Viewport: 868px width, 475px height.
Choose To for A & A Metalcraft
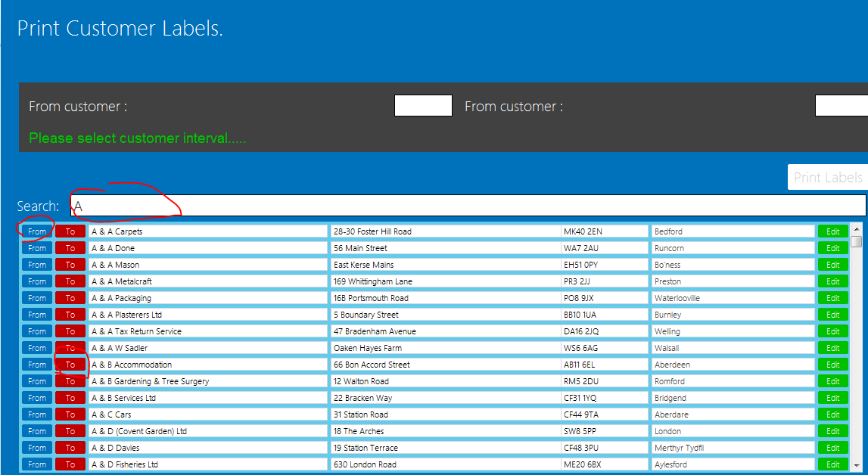tap(70, 281)
